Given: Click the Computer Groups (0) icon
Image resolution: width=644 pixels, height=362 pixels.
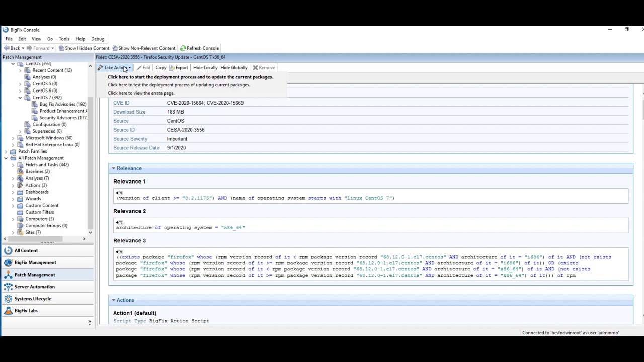Looking at the screenshot, I should click(20, 226).
